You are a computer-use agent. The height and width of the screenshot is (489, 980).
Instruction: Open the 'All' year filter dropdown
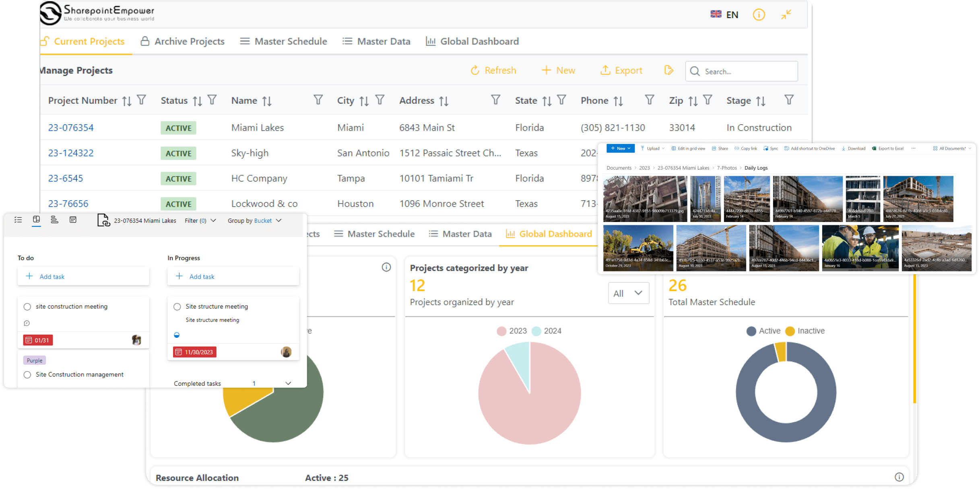[628, 293]
